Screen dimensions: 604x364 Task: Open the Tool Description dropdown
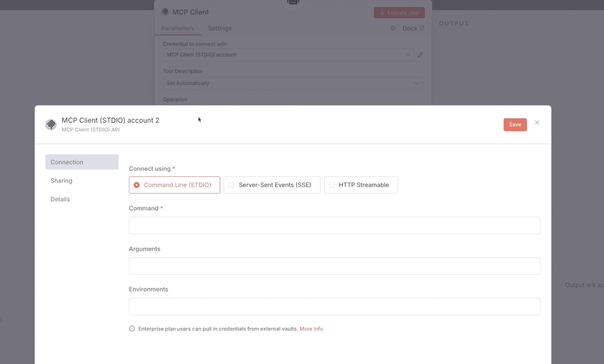point(293,83)
